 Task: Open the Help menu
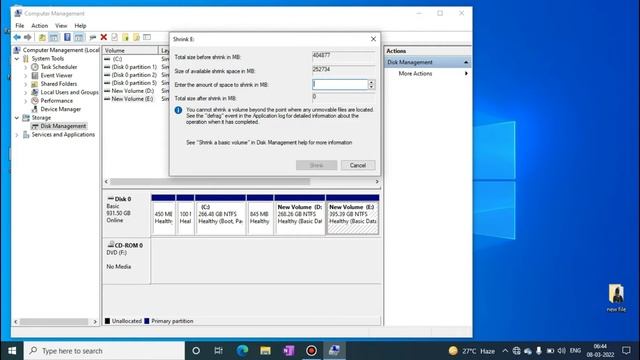pyautogui.click(x=80, y=26)
